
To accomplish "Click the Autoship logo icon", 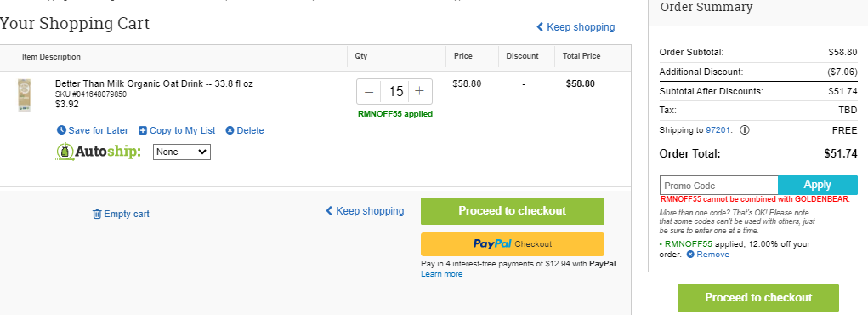I will [x=65, y=152].
